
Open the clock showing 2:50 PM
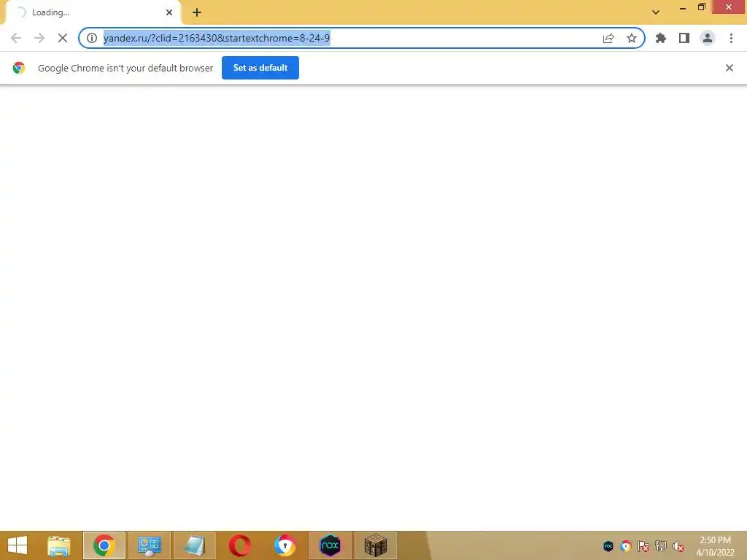click(716, 546)
